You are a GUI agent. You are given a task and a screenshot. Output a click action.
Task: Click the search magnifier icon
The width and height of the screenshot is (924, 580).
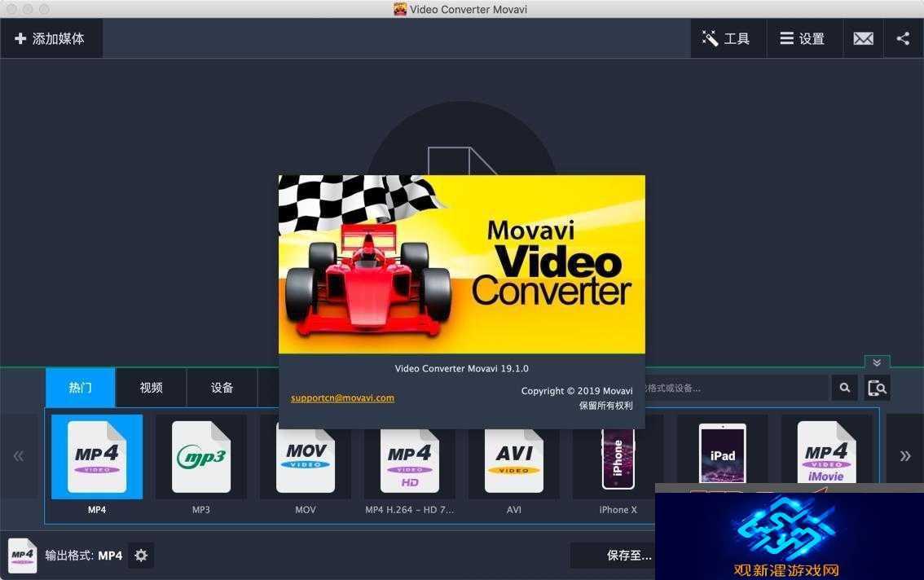click(x=844, y=388)
